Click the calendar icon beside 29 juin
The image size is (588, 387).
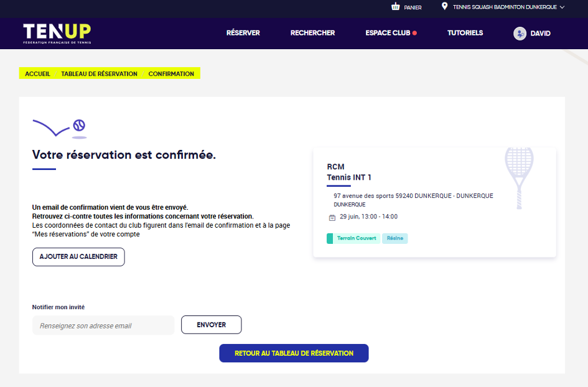(332, 217)
